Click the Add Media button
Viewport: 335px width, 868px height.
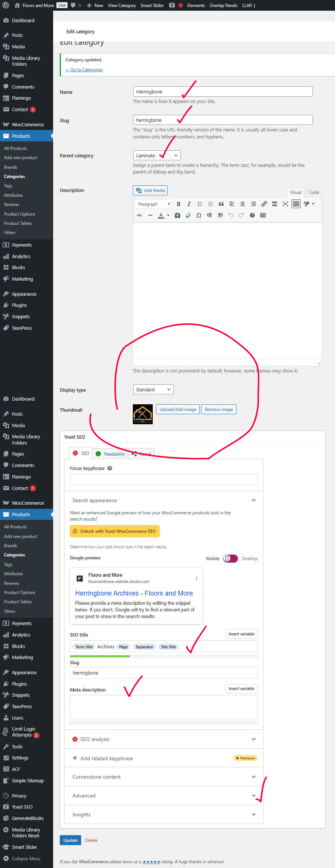click(x=150, y=190)
